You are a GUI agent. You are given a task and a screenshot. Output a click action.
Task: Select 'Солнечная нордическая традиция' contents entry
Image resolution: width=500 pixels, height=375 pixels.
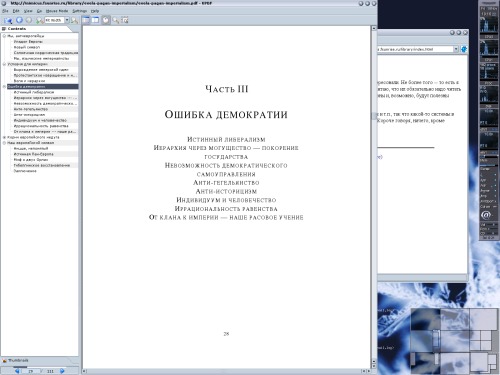tap(46, 53)
